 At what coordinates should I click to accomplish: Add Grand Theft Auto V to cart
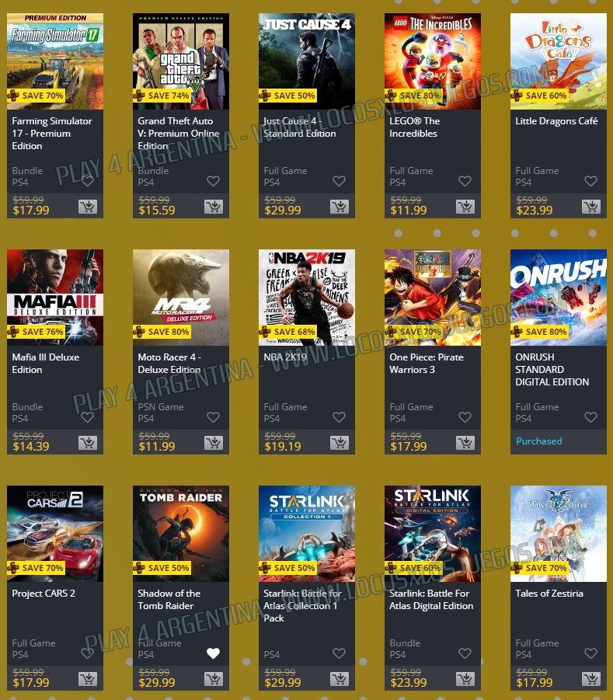[x=214, y=207]
